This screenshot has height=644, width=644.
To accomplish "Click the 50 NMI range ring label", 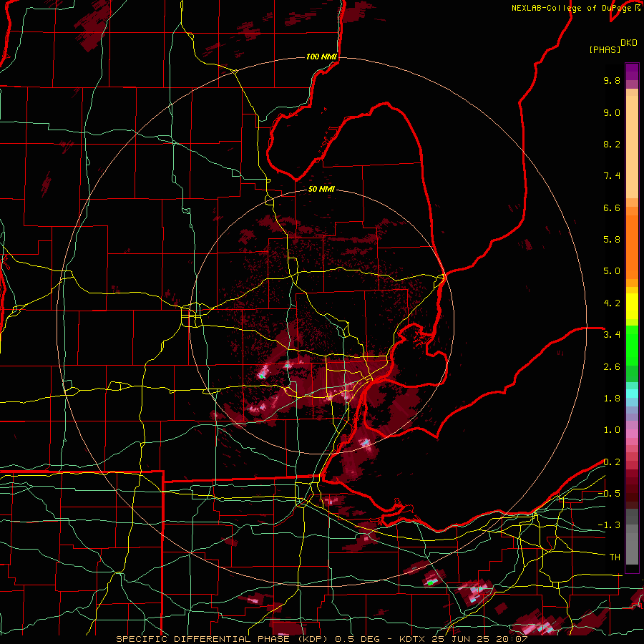I will (321, 189).
